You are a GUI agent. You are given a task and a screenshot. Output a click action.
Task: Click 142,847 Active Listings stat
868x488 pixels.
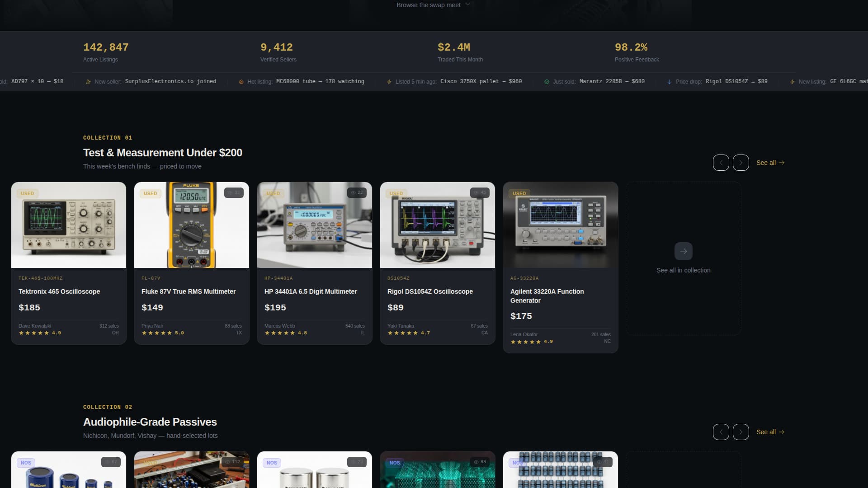click(x=106, y=52)
